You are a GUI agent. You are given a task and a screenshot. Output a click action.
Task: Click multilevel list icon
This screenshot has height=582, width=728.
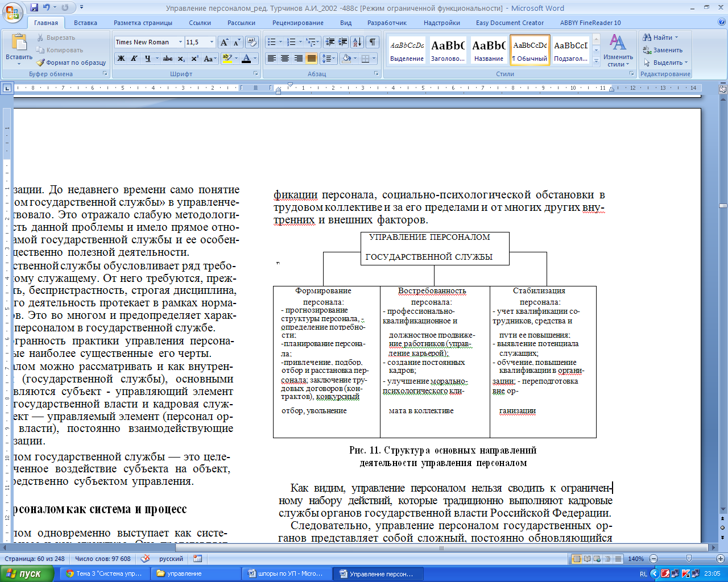(x=311, y=42)
